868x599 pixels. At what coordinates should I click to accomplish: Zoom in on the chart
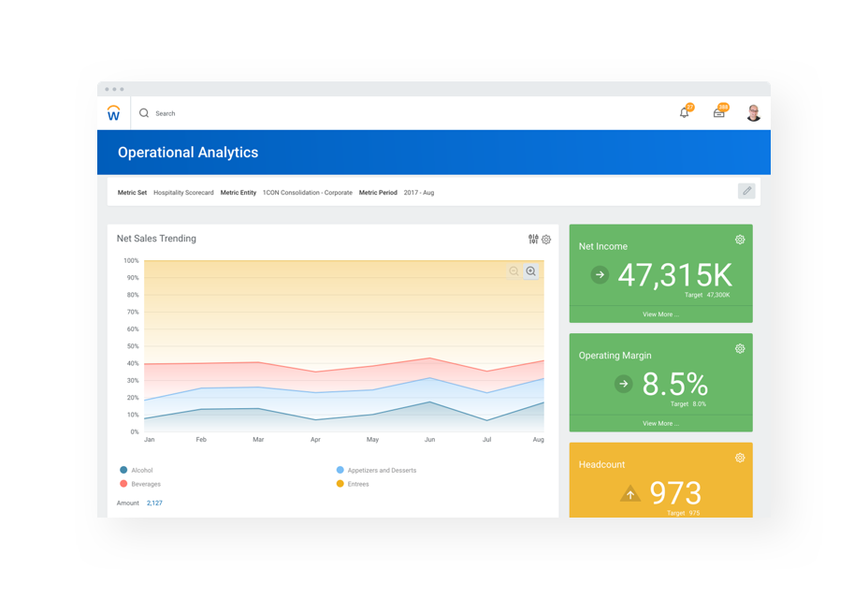tap(530, 271)
